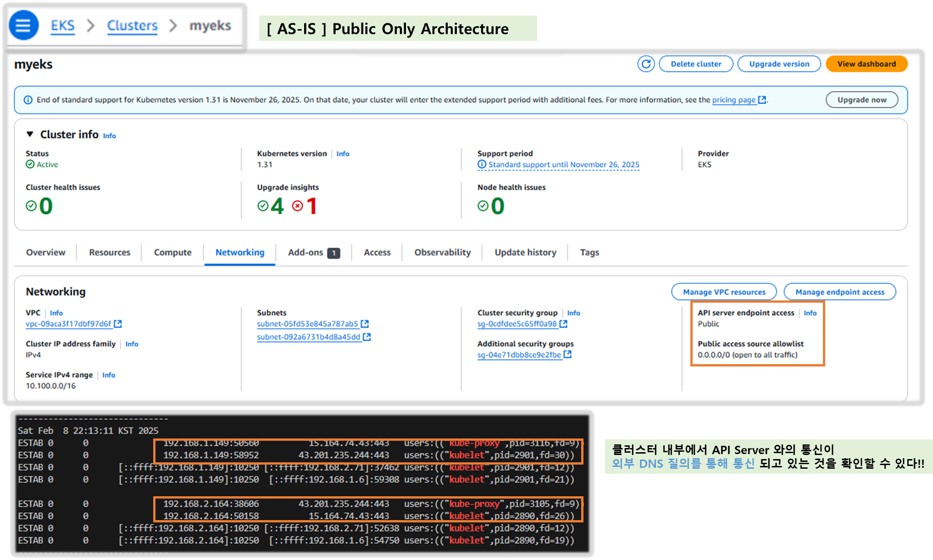
Task: Switch to the Compute tab
Action: 172,252
